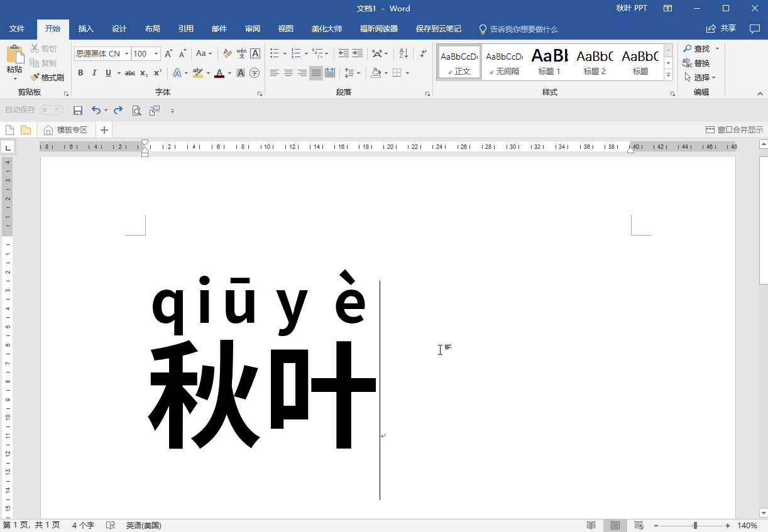Decrease paragraph indent
The width and height of the screenshot is (768, 532).
[x=344, y=54]
